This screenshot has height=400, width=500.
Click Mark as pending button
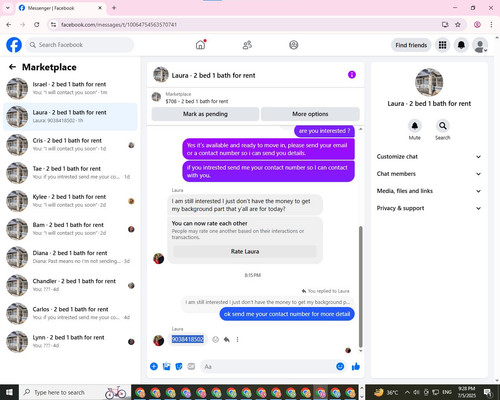point(205,114)
